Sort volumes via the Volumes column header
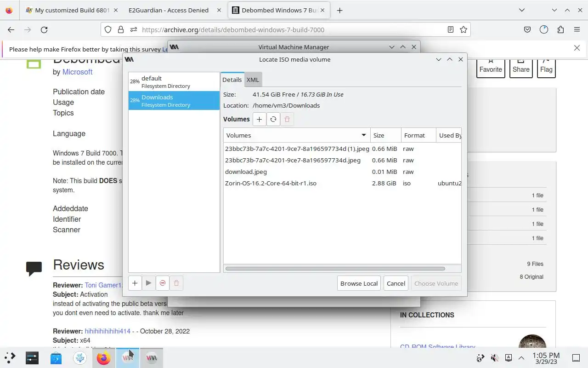The width and height of the screenshot is (588, 368). click(x=297, y=135)
